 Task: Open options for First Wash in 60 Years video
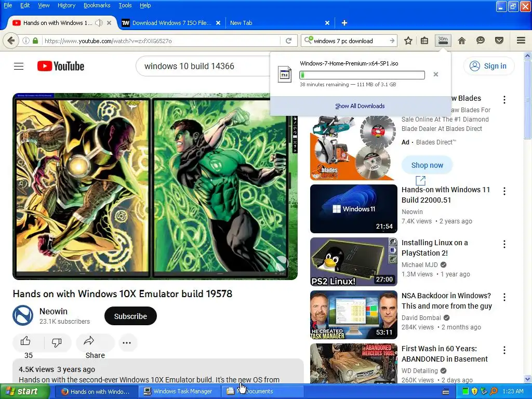pos(504,350)
